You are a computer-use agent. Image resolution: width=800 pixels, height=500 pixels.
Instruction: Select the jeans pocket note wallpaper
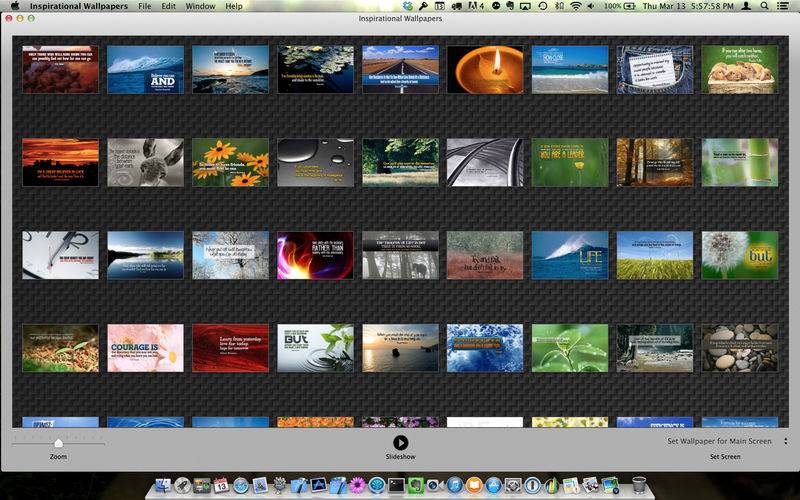[x=655, y=69]
